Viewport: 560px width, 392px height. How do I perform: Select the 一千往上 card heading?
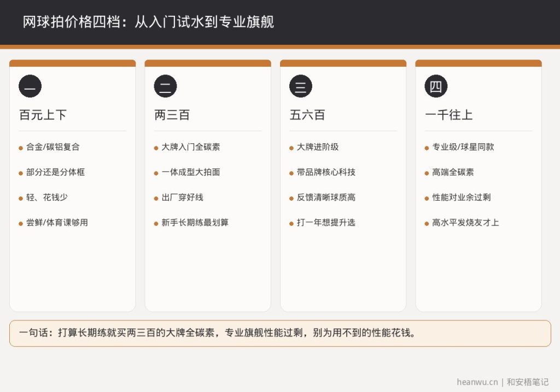(449, 115)
